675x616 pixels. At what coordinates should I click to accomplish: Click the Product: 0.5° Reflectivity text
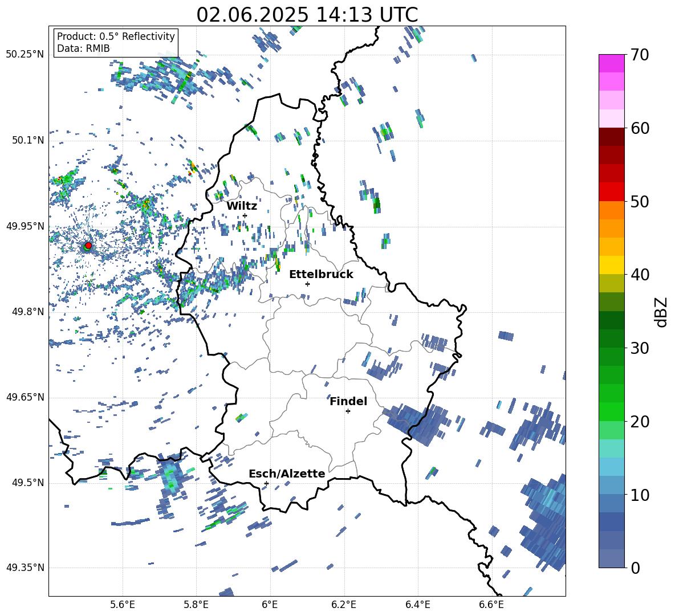[116, 36]
